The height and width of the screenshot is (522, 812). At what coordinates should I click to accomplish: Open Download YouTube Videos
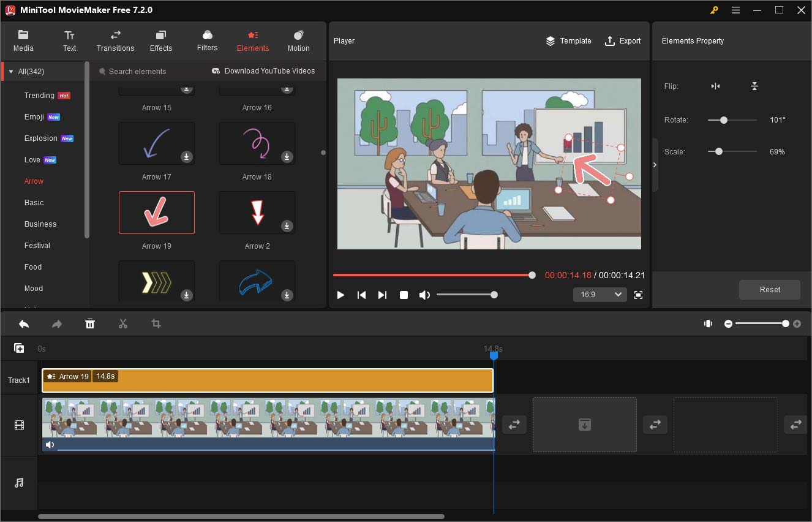point(263,71)
